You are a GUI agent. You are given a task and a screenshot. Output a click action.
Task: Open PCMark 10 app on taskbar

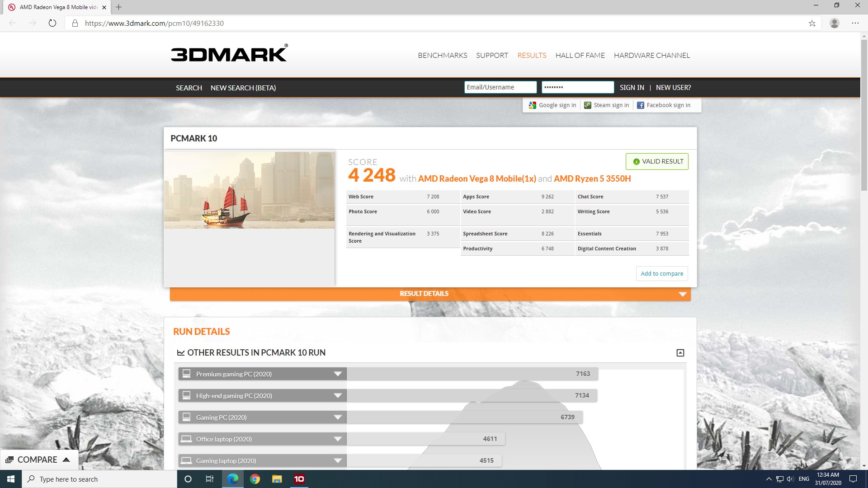point(299,479)
